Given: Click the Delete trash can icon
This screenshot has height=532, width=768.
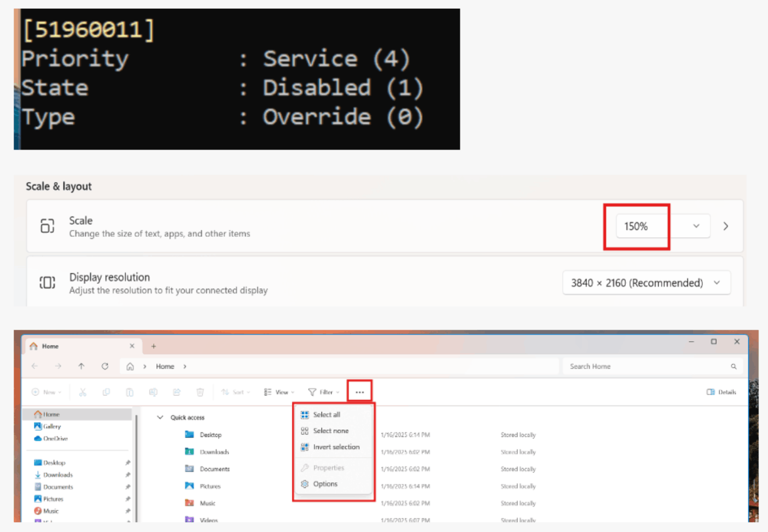Looking at the screenshot, I should [200, 392].
